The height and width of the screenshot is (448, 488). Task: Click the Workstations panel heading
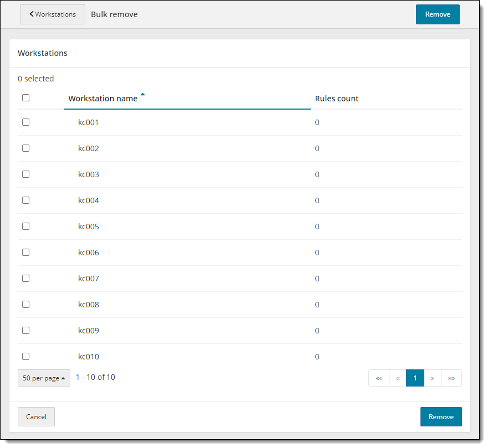pyautogui.click(x=43, y=53)
